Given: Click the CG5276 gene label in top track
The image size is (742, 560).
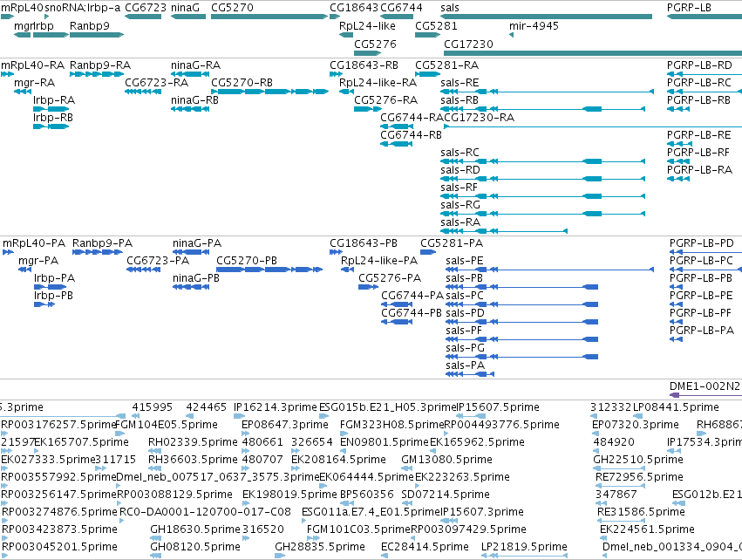Looking at the screenshot, I should (375, 44).
